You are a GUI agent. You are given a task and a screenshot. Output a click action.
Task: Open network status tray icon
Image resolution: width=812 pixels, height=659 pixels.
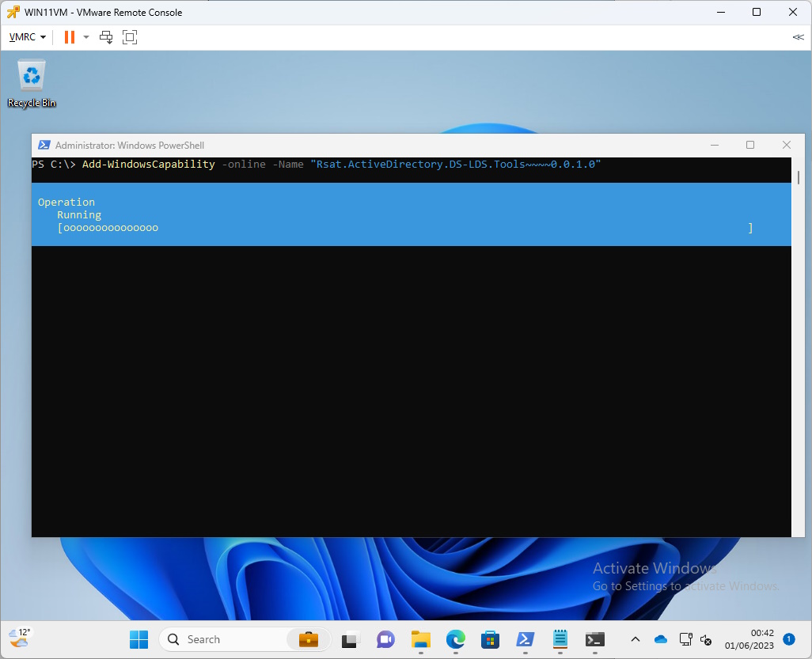tap(685, 640)
